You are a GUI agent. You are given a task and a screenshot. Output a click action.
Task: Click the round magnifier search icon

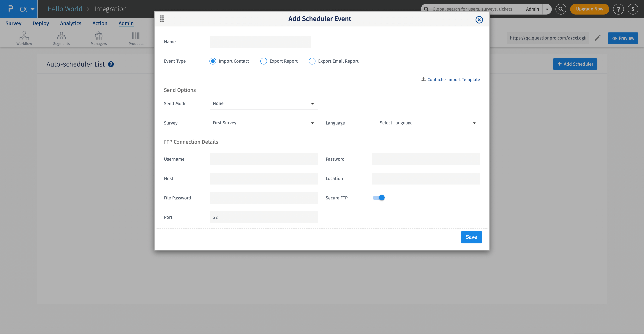(561, 9)
